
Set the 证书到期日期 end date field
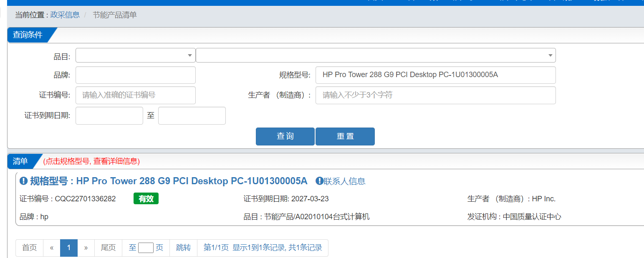pos(192,115)
